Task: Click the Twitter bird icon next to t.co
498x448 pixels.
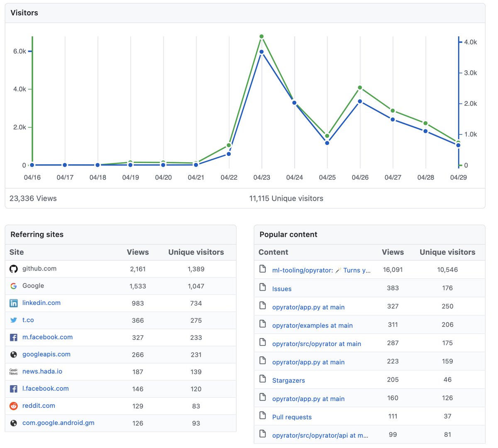Action: click(x=14, y=320)
